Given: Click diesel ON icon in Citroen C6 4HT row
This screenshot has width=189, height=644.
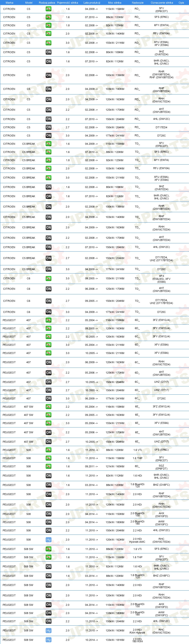Looking at the screenshot, I should coord(49,289).
